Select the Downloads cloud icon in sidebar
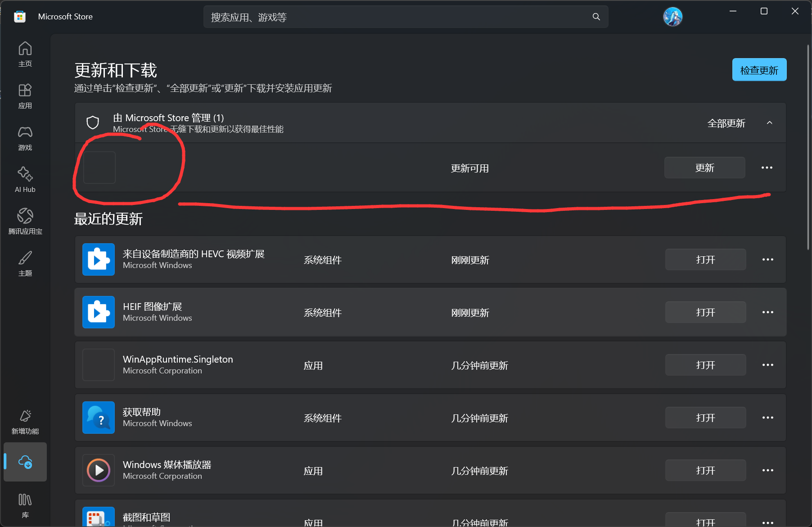This screenshot has width=812, height=527. pyautogui.click(x=25, y=462)
